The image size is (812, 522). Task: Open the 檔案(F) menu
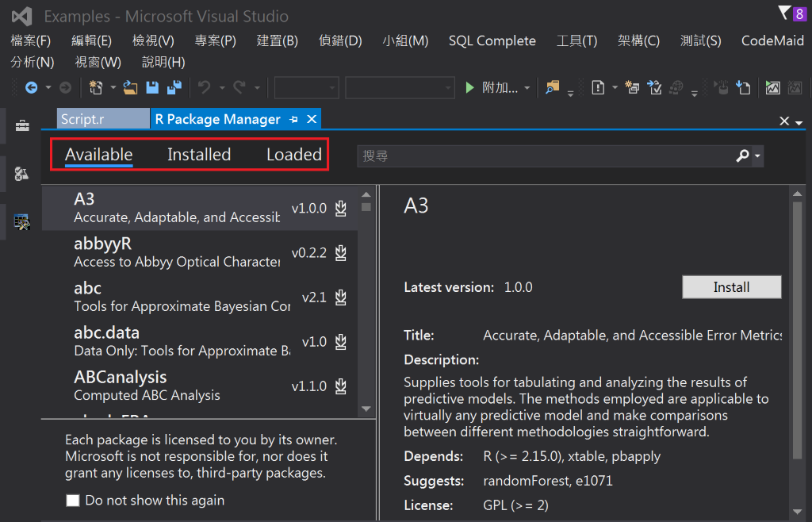click(x=31, y=41)
